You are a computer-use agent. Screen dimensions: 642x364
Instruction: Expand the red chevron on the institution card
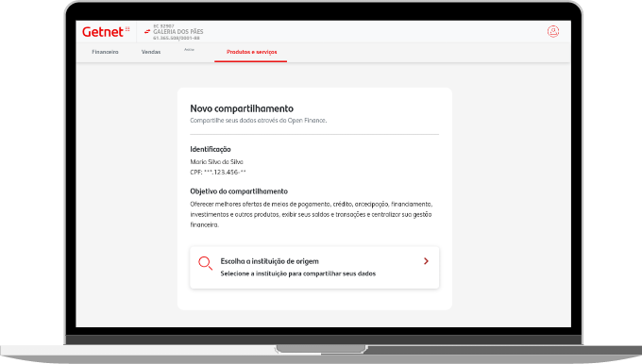click(x=426, y=261)
